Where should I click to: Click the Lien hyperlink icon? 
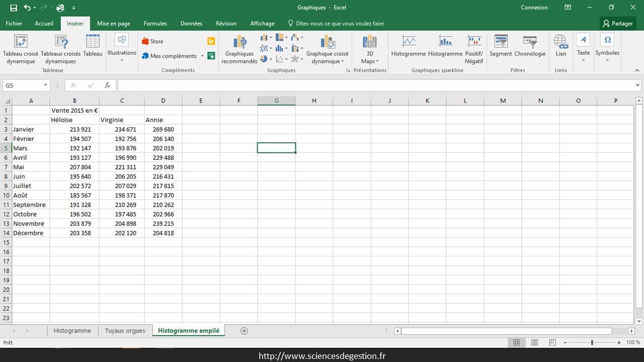(560, 46)
